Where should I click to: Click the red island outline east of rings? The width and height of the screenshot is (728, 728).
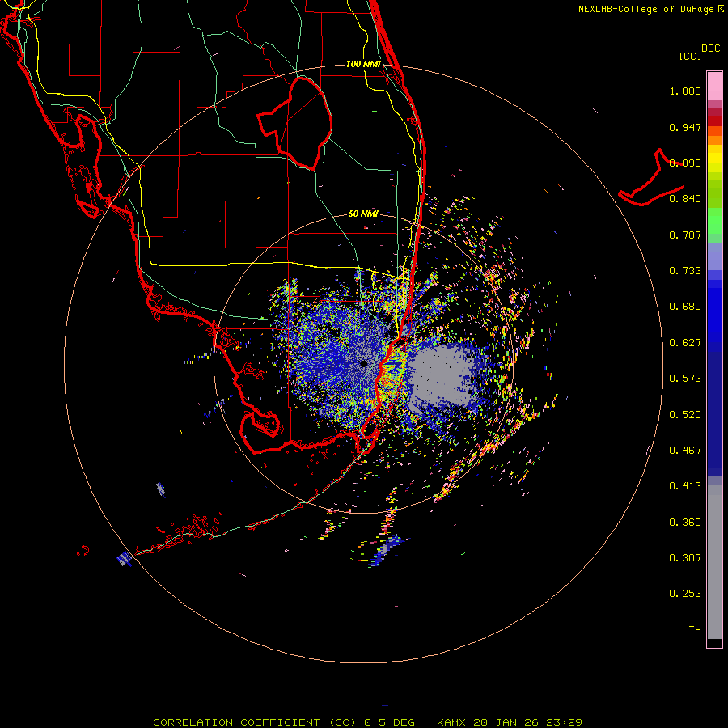[651, 179]
